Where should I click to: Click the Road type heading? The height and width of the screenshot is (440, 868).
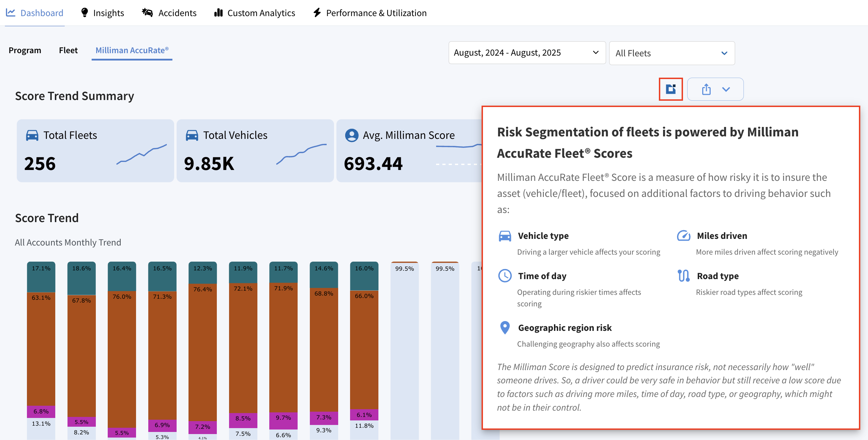(718, 276)
